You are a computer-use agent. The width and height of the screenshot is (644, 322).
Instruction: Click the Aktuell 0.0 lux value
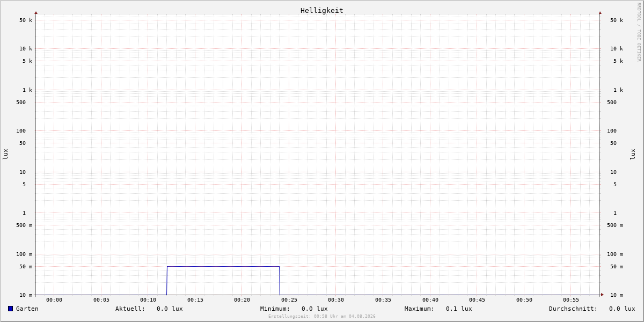pos(170,309)
